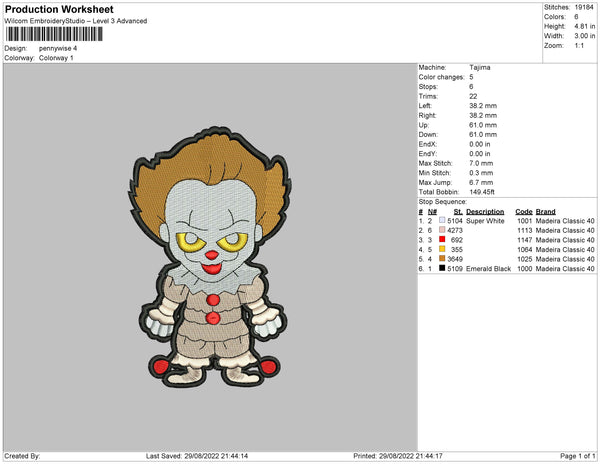Click the Width value 3.00 in
600x464 pixels.
coord(585,36)
